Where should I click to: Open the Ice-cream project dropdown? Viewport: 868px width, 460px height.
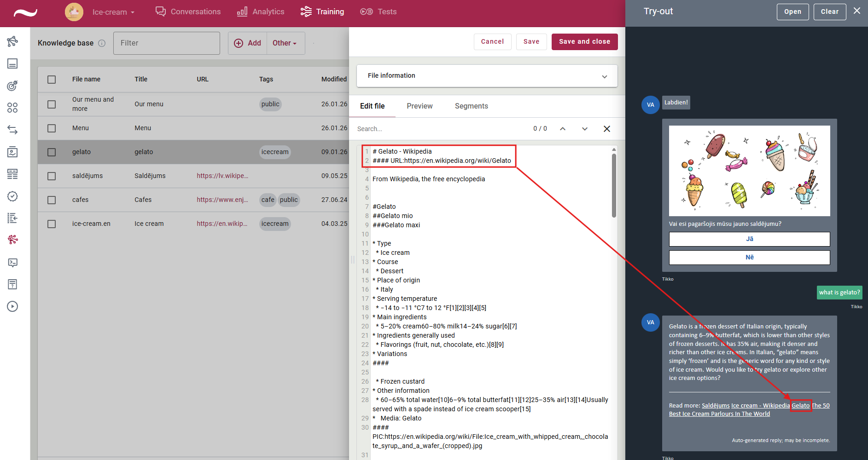pos(113,12)
